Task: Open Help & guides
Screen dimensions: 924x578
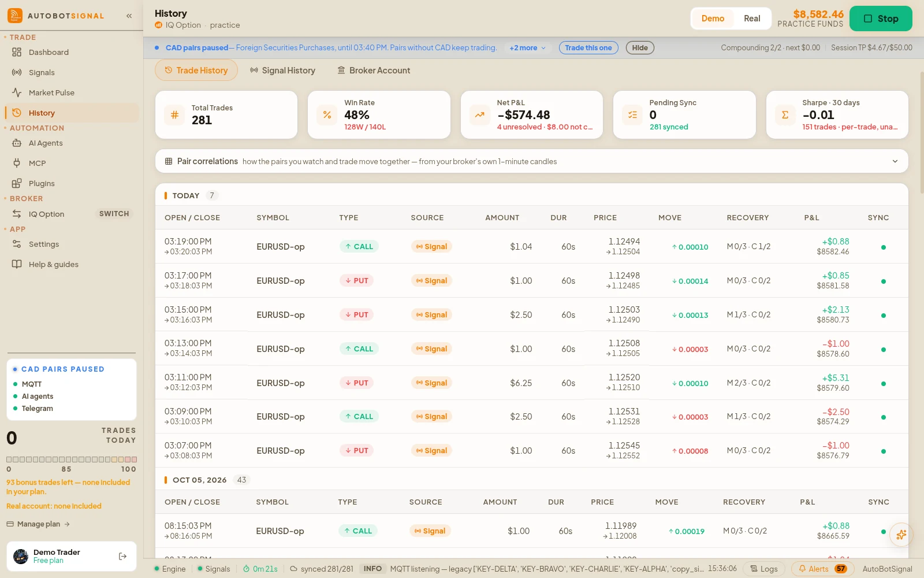Action: (72, 264)
